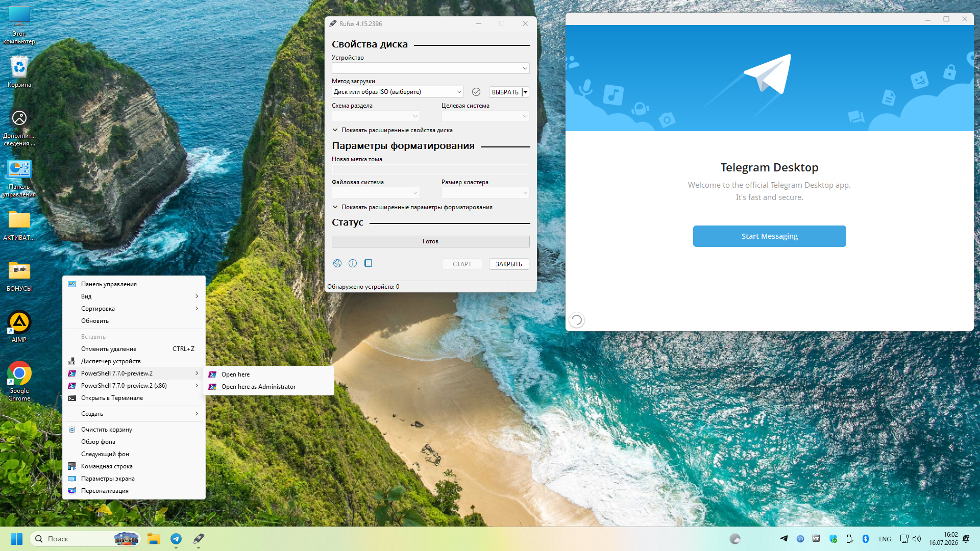The width and height of the screenshot is (980, 551).
Task: Select the AIMP desktop shortcut
Action: click(x=19, y=327)
